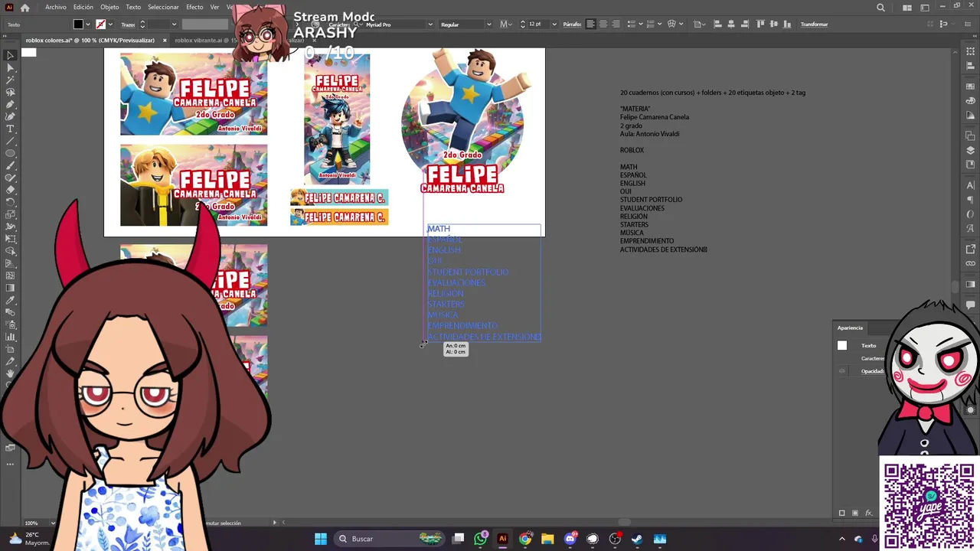Image resolution: width=980 pixels, height=551 pixels.
Task: Select the Apariencia panel tab
Action: [850, 328]
